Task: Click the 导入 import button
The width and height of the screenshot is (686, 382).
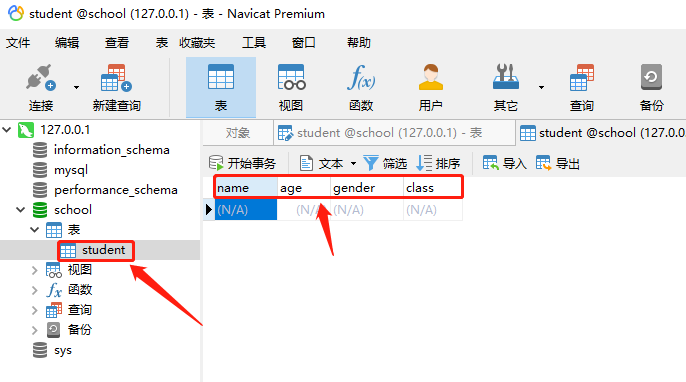Action: point(504,163)
